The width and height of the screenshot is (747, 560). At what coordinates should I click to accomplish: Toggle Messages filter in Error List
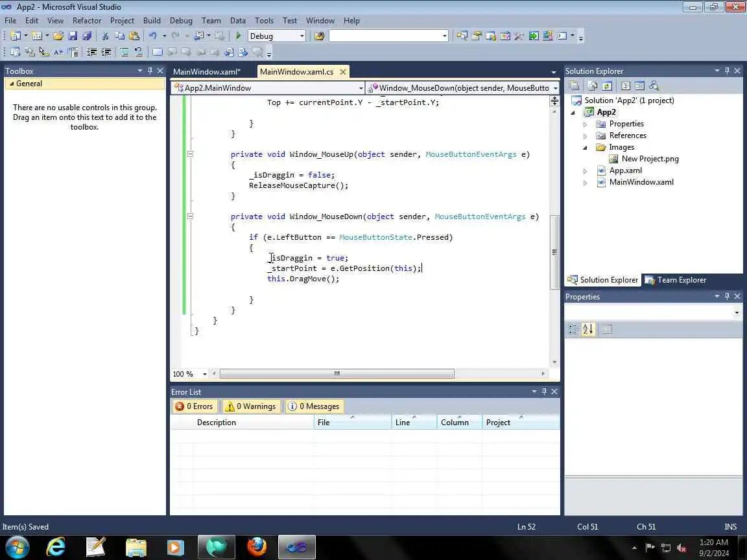[314, 406]
